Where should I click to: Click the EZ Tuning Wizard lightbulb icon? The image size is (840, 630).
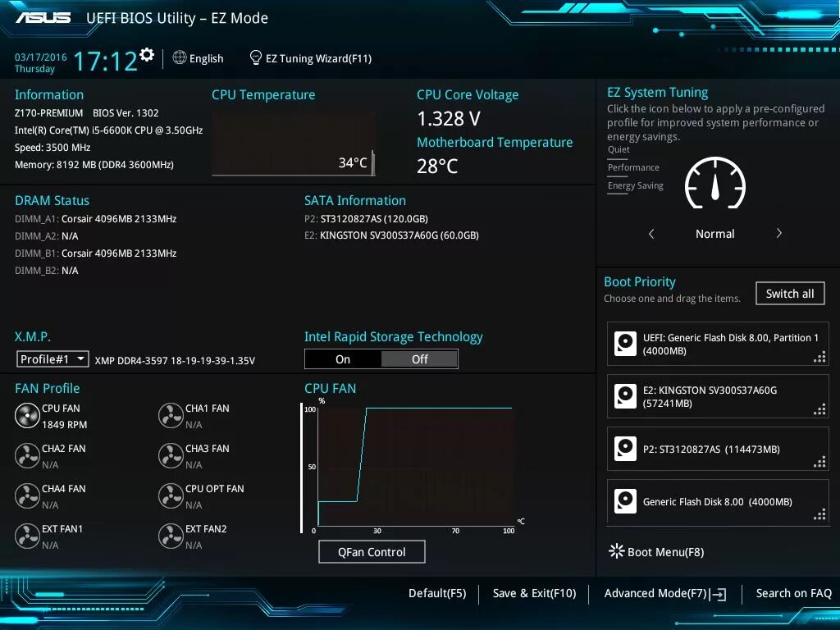click(256, 57)
